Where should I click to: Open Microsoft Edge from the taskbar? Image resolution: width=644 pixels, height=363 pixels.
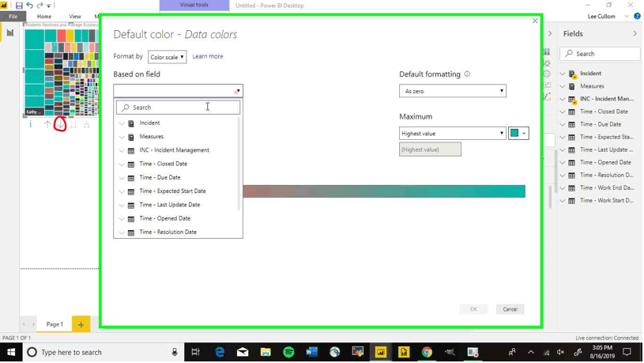click(x=220, y=352)
